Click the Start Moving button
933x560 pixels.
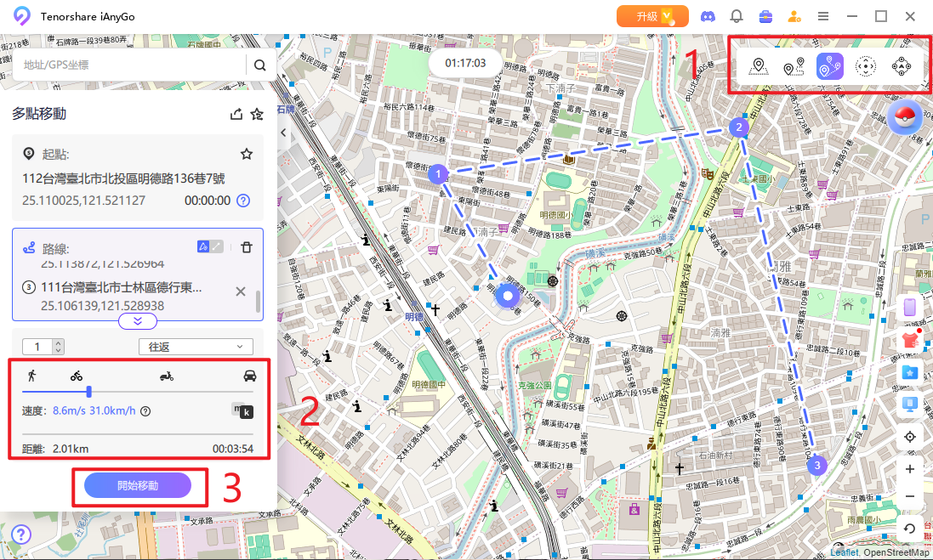(x=138, y=486)
